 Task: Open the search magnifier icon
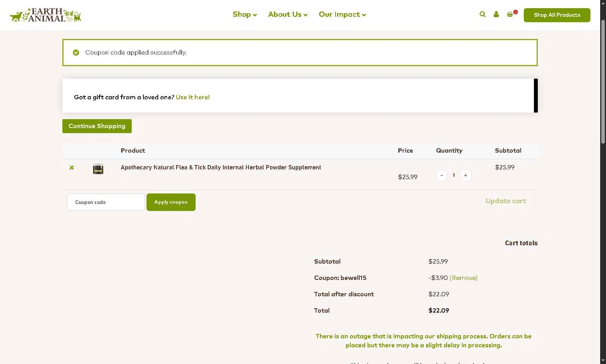tap(482, 14)
